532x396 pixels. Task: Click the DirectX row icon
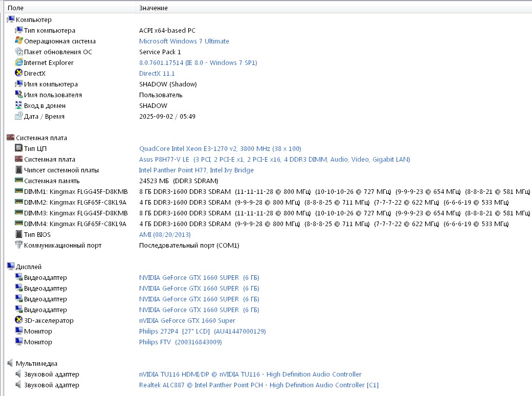point(18,73)
